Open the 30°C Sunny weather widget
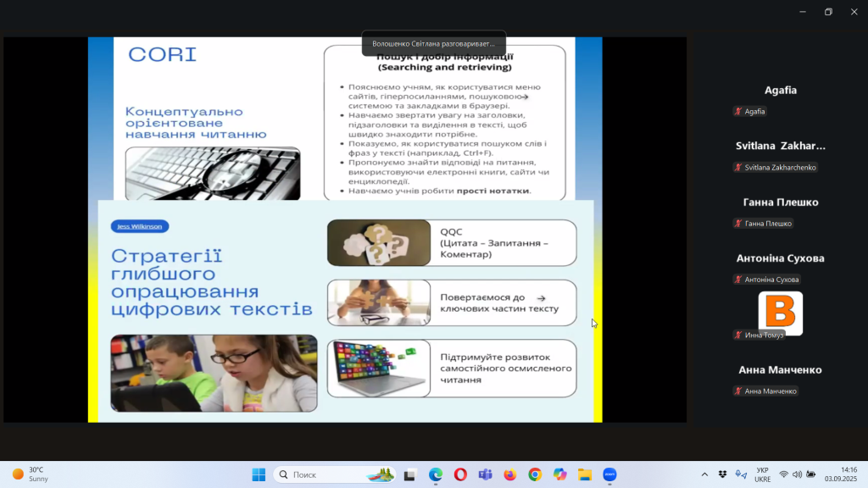Viewport: 868px width, 488px height. tap(31, 474)
